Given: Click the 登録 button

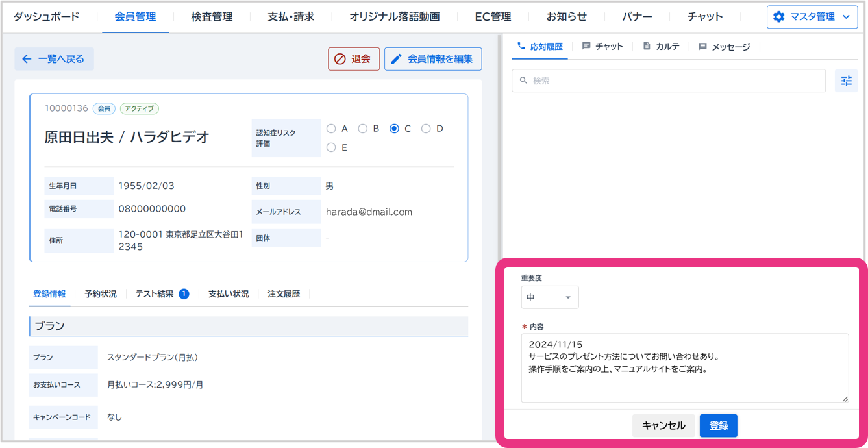Looking at the screenshot, I should click(718, 426).
